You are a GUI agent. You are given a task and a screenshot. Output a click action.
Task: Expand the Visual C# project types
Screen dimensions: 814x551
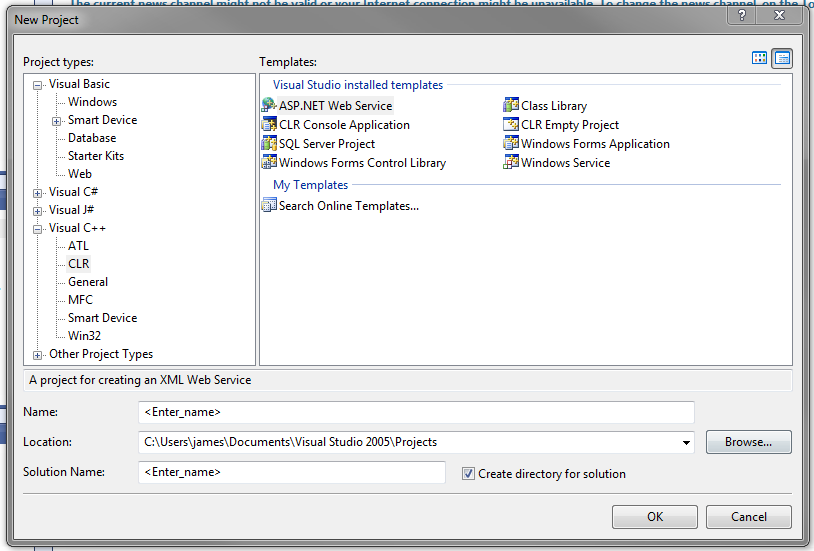pyautogui.click(x=38, y=193)
